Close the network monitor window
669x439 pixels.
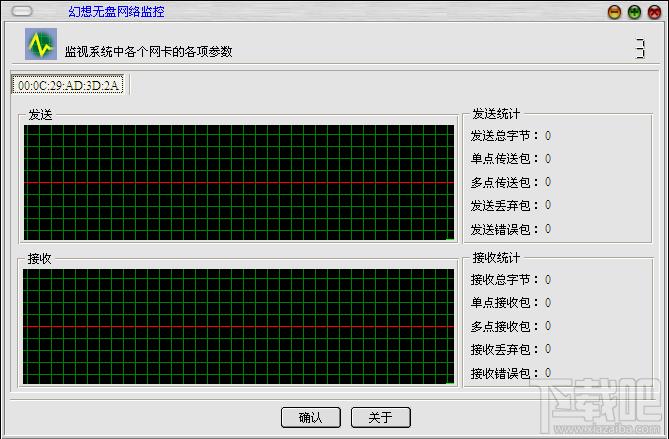click(654, 12)
